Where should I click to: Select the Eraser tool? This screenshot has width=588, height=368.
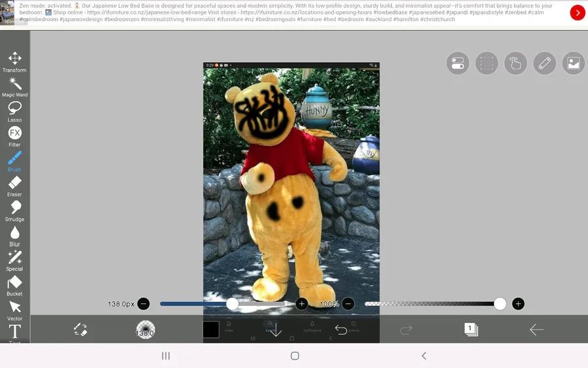pos(14,186)
